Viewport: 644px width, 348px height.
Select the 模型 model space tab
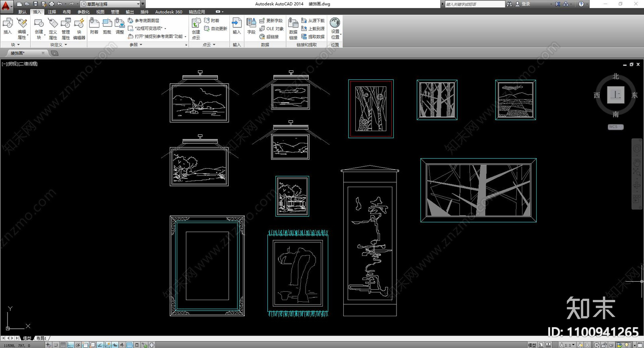pos(27,338)
